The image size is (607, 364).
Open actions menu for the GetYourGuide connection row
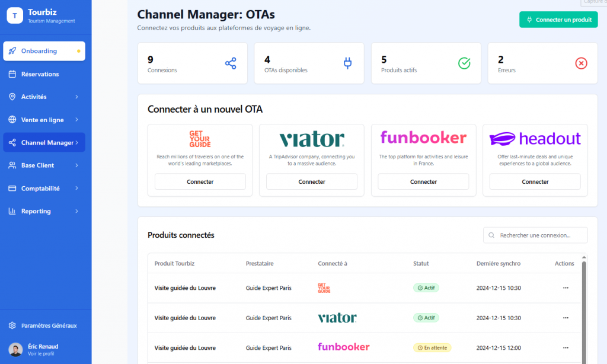pos(565,288)
